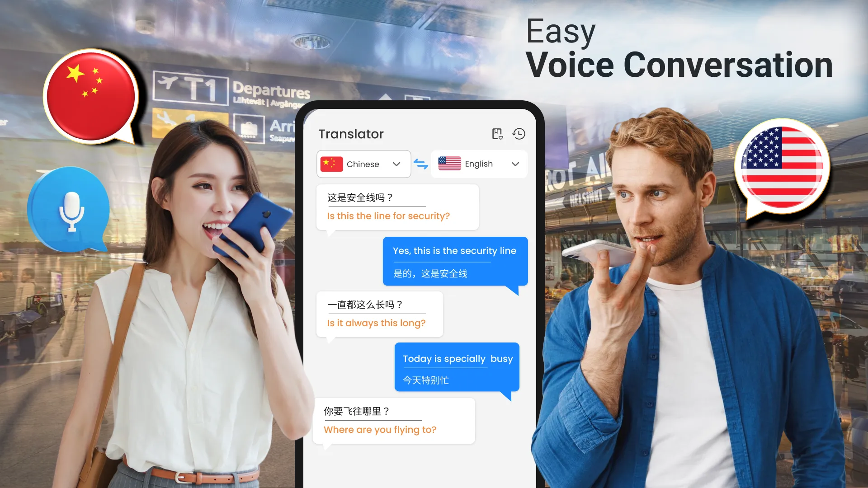The height and width of the screenshot is (488, 868).
Task: Click the Chinese flag icon in translator
Action: (331, 164)
